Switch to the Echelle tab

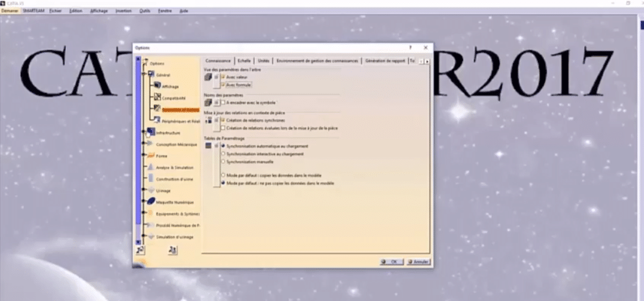[x=244, y=61]
